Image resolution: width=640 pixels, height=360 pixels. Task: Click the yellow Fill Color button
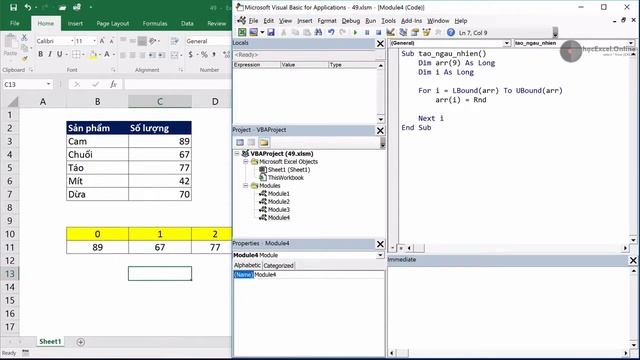click(x=93, y=55)
